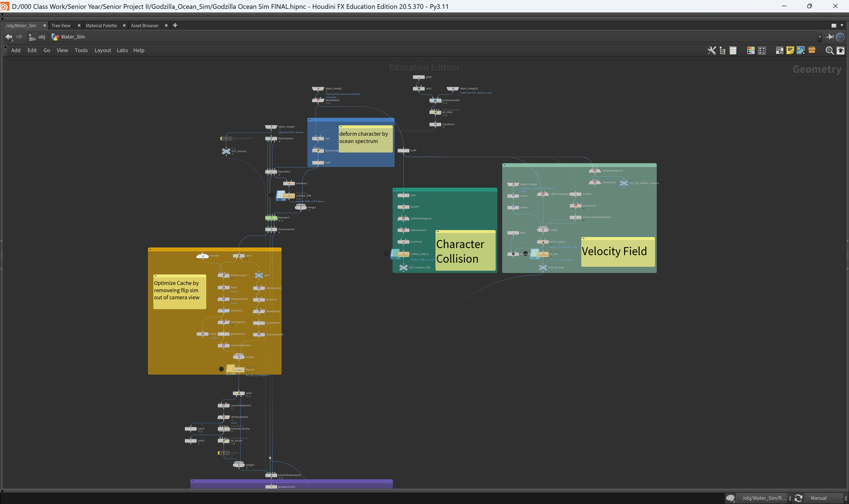Click the refresh cook update icon
This screenshot has width=849, height=504.
coord(798,498)
